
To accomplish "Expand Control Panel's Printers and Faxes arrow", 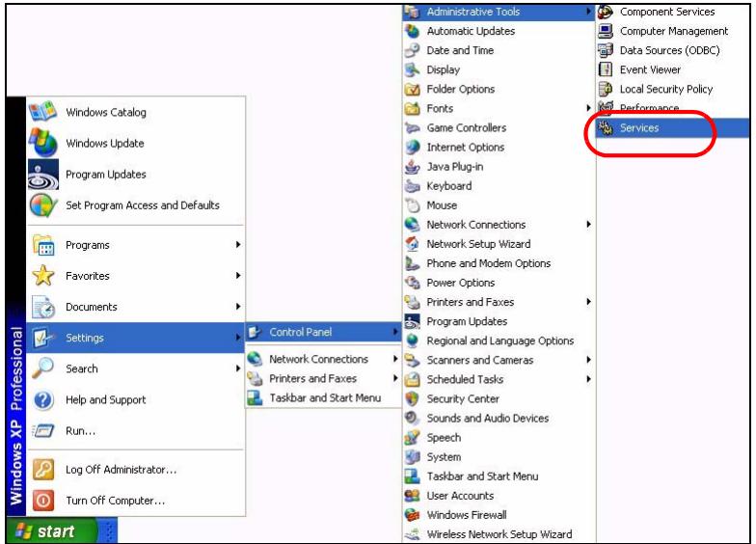I will pos(588,302).
